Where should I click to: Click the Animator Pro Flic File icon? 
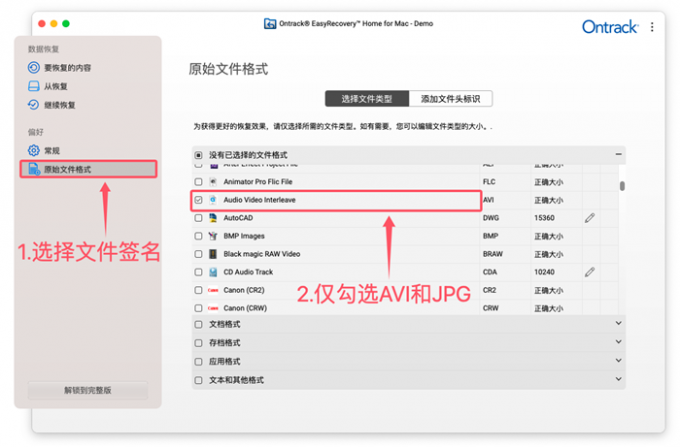click(213, 182)
